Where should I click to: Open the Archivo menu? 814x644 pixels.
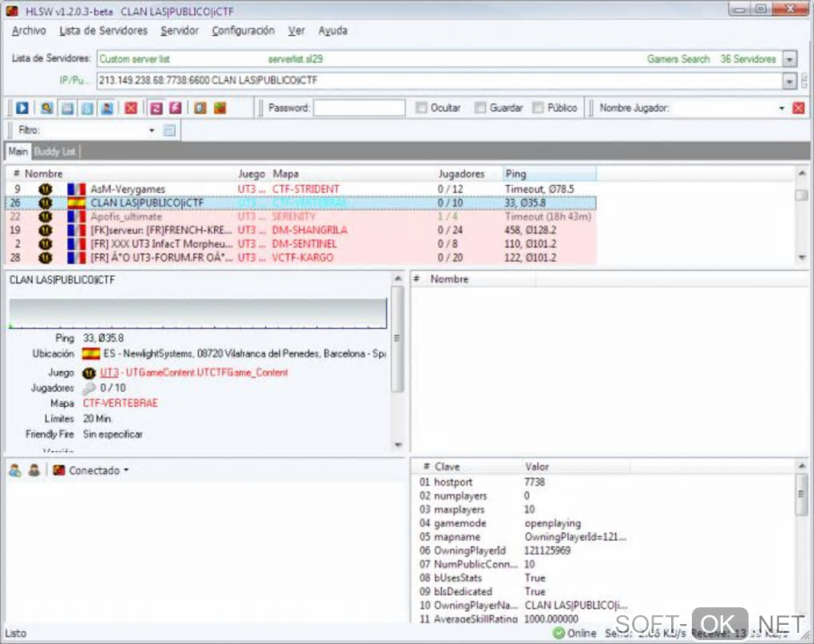tap(29, 30)
